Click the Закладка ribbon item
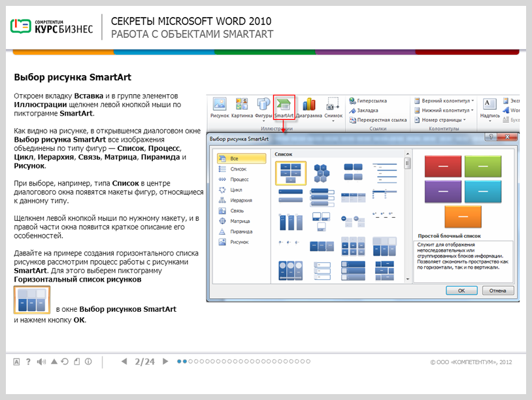Viewport: 532px width, 400px height. click(x=364, y=110)
